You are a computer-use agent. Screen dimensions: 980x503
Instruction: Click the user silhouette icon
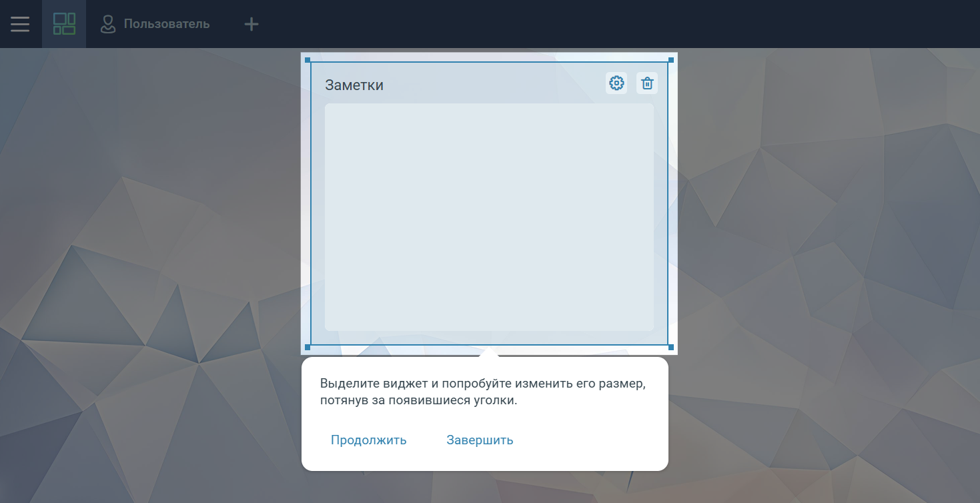pyautogui.click(x=107, y=24)
